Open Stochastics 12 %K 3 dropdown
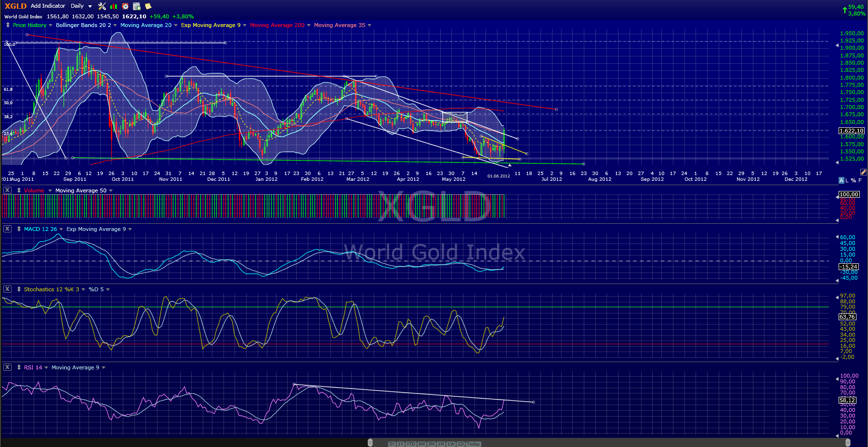 [83, 290]
